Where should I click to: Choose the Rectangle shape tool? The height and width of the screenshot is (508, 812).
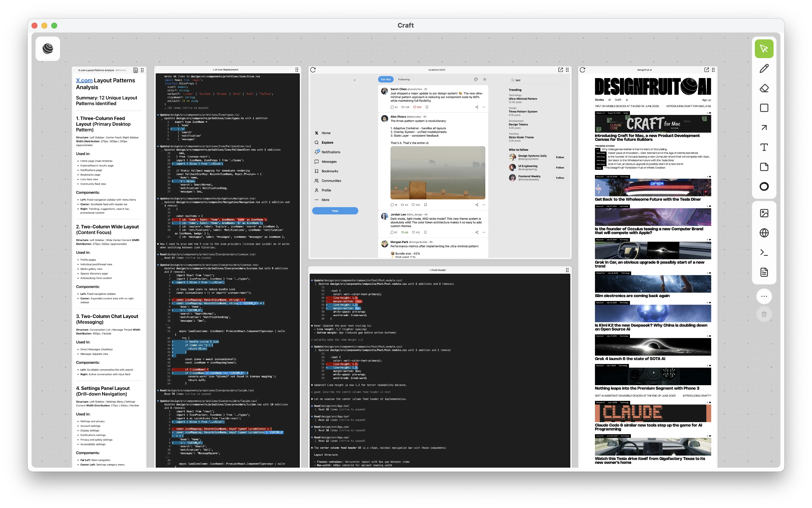click(x=764, y=108)
